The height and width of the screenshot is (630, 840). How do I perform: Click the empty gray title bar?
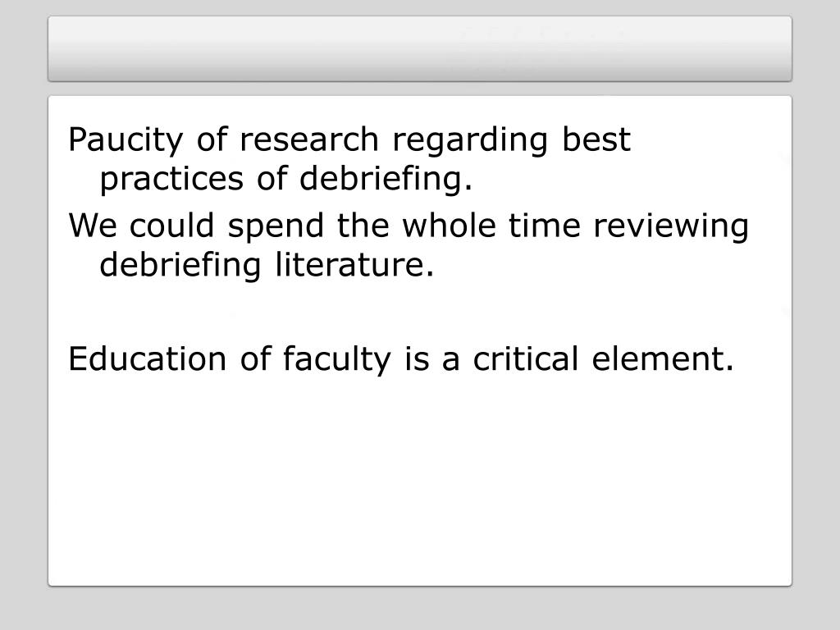(419, 48)
